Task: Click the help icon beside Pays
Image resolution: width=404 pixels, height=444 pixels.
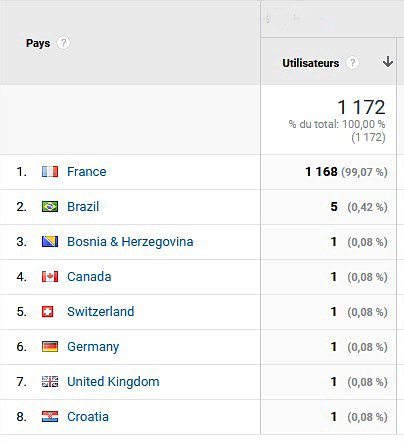Action: tap(63, 43)
